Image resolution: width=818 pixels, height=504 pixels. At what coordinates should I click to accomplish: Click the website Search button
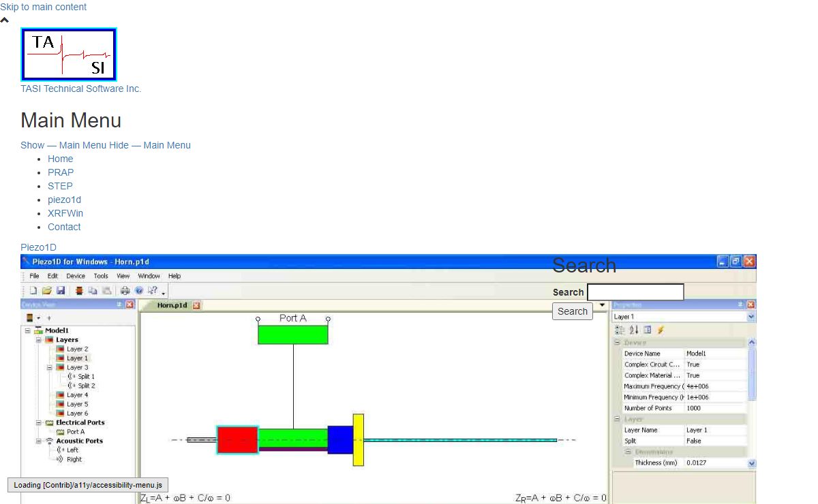573,311
